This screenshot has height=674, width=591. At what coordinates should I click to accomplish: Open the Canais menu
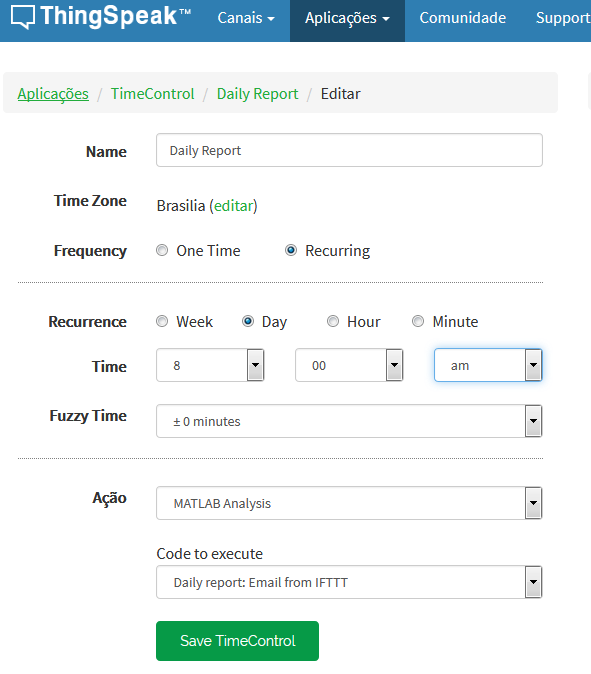coord(246,18)
